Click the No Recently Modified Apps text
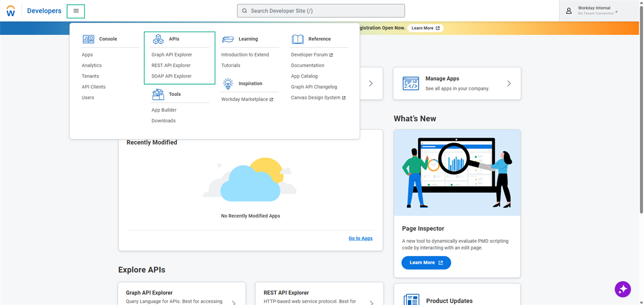 tap(251, 216)
